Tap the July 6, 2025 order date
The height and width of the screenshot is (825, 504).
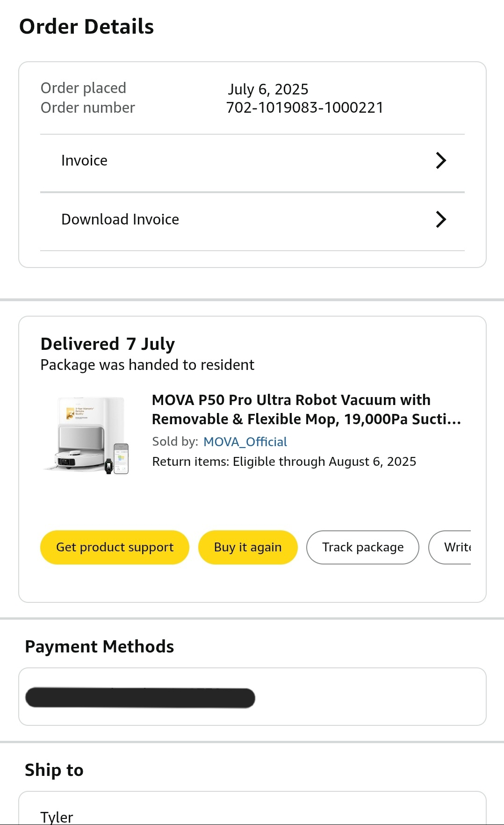click(x=268, y=89)
